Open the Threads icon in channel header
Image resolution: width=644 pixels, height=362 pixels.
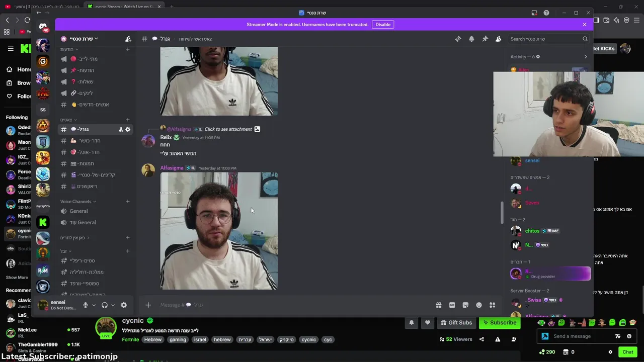458,39
